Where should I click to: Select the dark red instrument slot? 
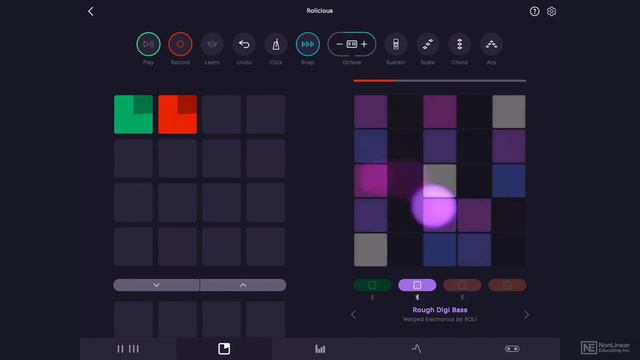(462, 285)
